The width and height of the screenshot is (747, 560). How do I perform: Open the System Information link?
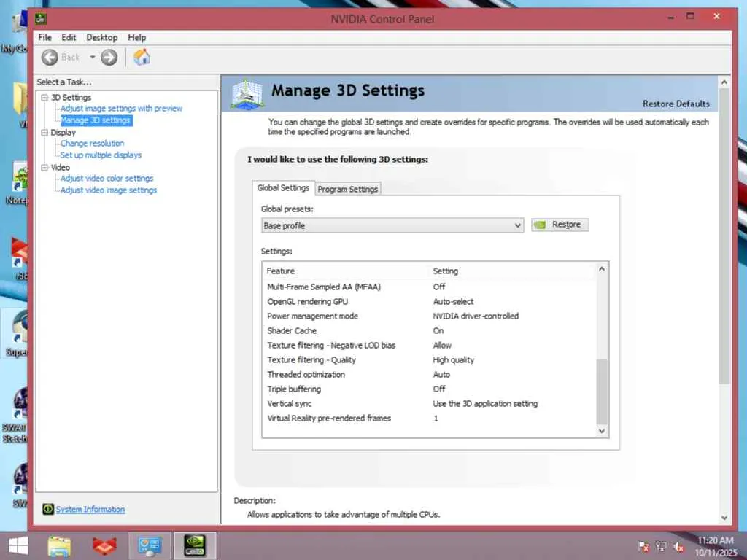coord(90,510)
